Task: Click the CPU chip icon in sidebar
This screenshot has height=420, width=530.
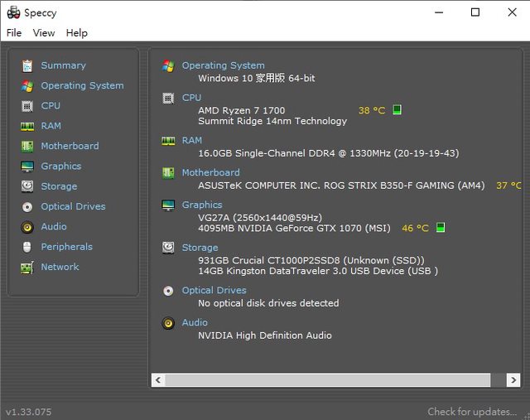Action: click(x=27, y=106)
